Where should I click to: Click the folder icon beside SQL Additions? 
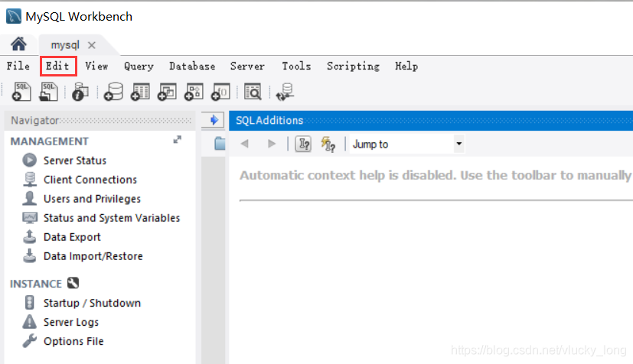point(220,143)
